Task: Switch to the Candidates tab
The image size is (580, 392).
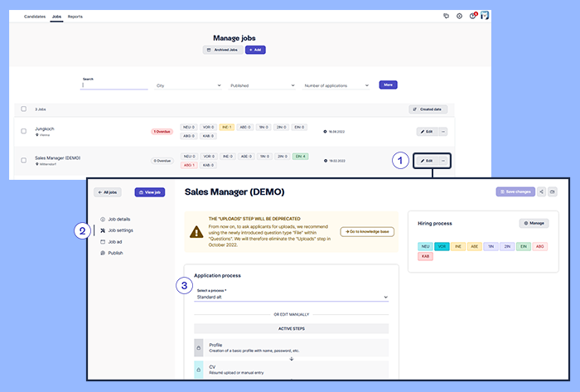Action: tap(35, 16)
